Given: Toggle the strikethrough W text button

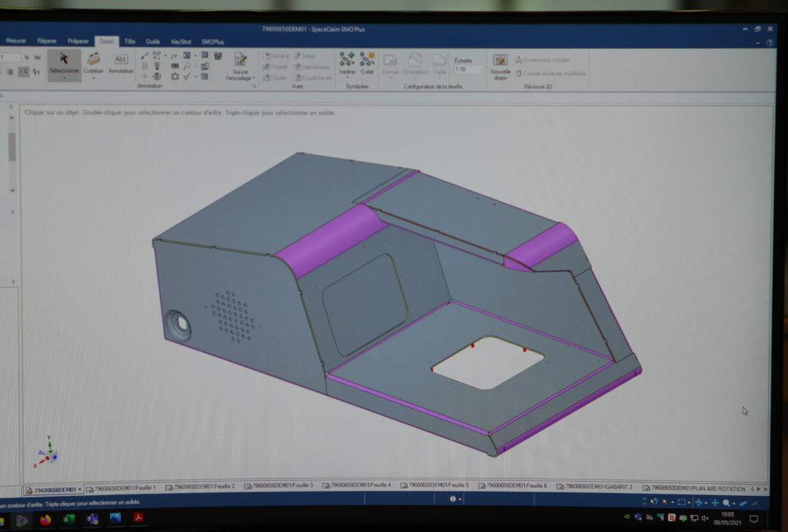Looking at the screenshot, I should (37, 57).
